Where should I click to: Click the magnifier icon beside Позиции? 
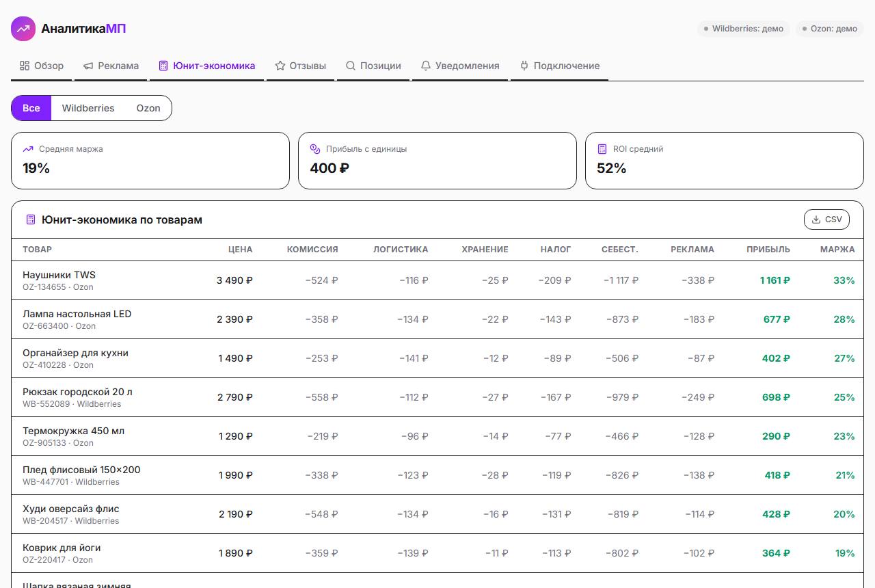coord(351,66)
